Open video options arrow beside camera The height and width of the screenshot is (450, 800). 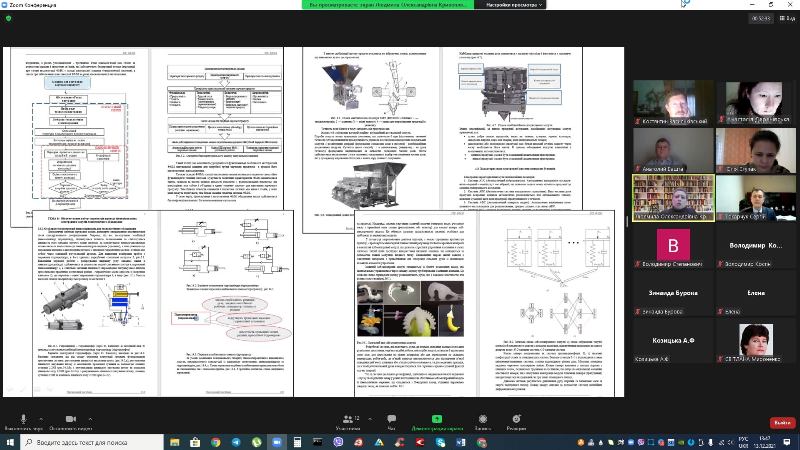[x=90, y=419]
